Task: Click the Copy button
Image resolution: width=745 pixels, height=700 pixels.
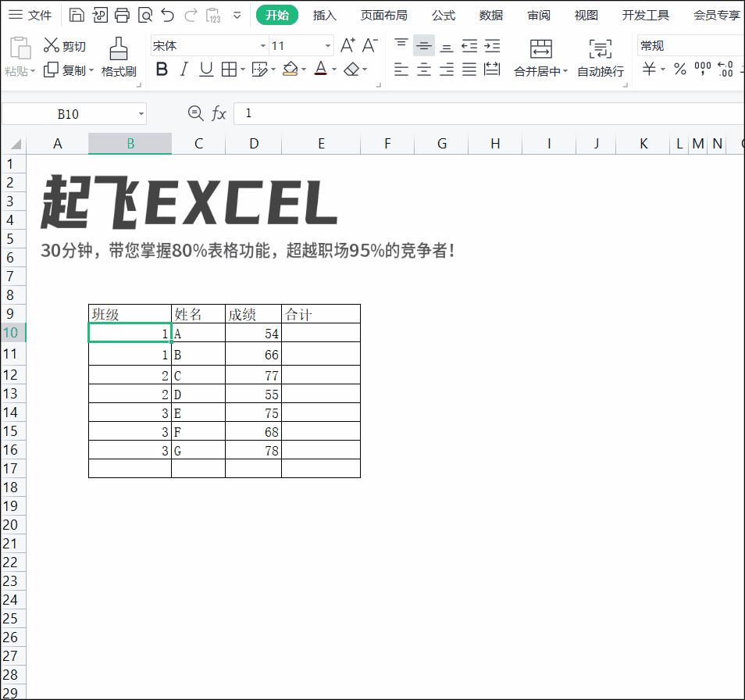Action: (65, 70)
